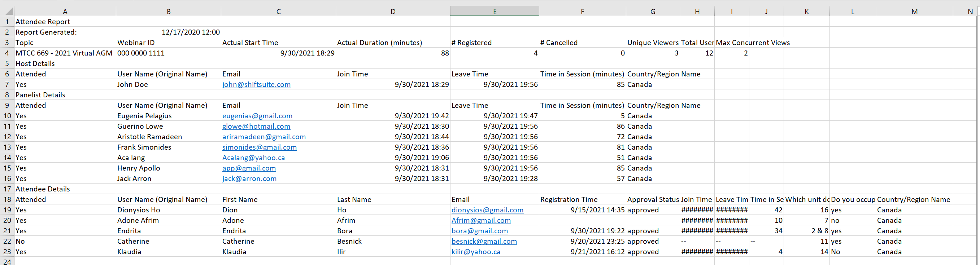Click the 'Attendee Details' section cell
This screenshot has width=980, height=265.
coord(65,189)
